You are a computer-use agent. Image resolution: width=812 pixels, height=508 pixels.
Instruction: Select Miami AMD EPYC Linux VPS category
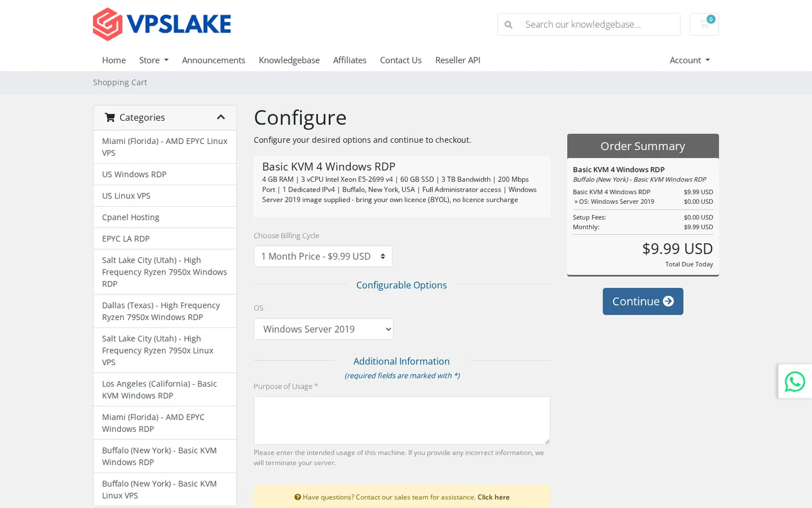(165, 147)
